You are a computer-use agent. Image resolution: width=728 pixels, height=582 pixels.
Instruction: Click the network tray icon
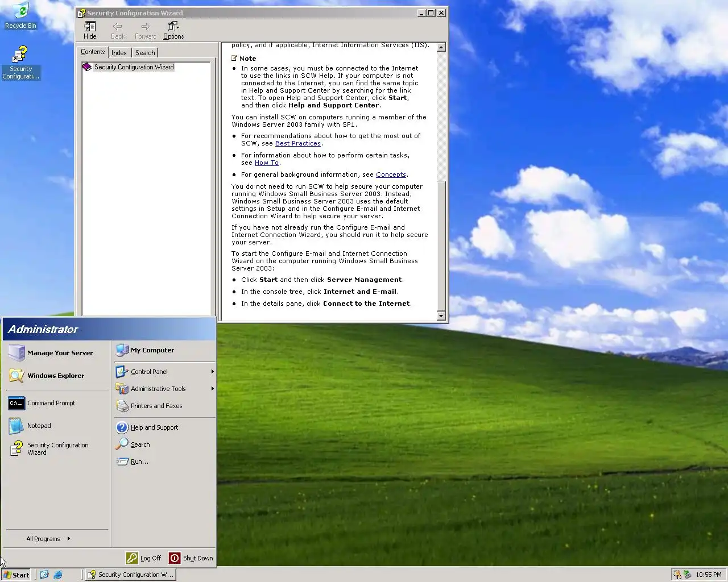(x=687, y=575)
